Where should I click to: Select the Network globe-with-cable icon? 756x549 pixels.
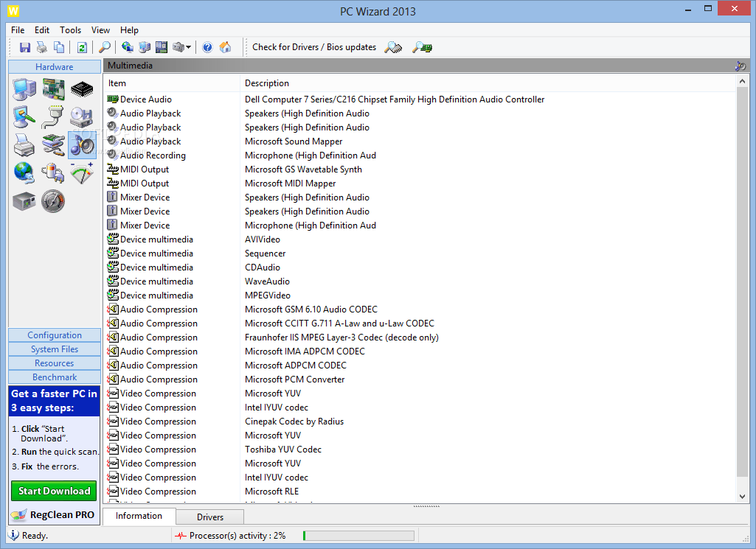tap(24, 173)
